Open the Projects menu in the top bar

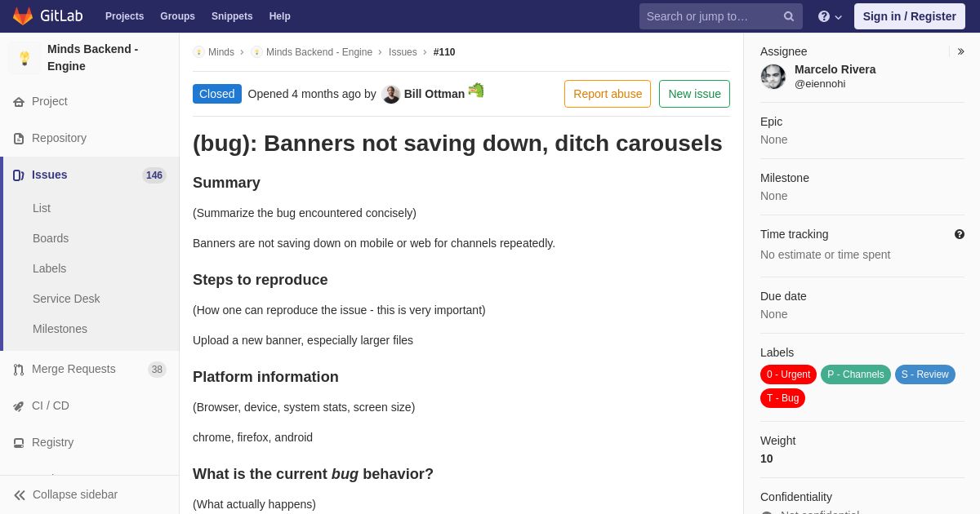point(124,16)
